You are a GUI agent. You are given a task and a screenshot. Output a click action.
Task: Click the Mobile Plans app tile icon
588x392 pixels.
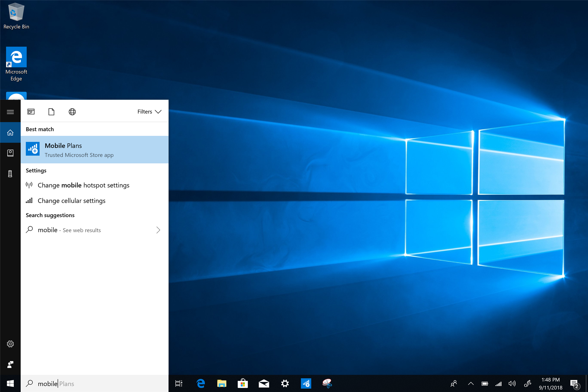(x=33, y=149)
